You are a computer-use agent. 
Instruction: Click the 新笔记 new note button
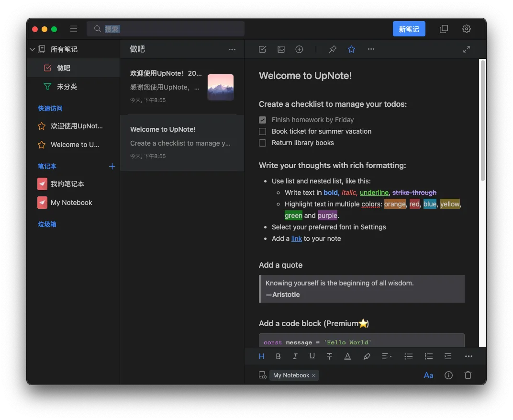409,29
